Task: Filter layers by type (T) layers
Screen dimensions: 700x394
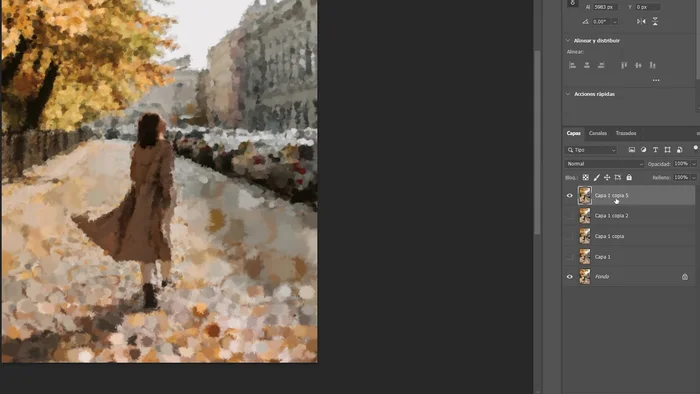Action: 655,150
